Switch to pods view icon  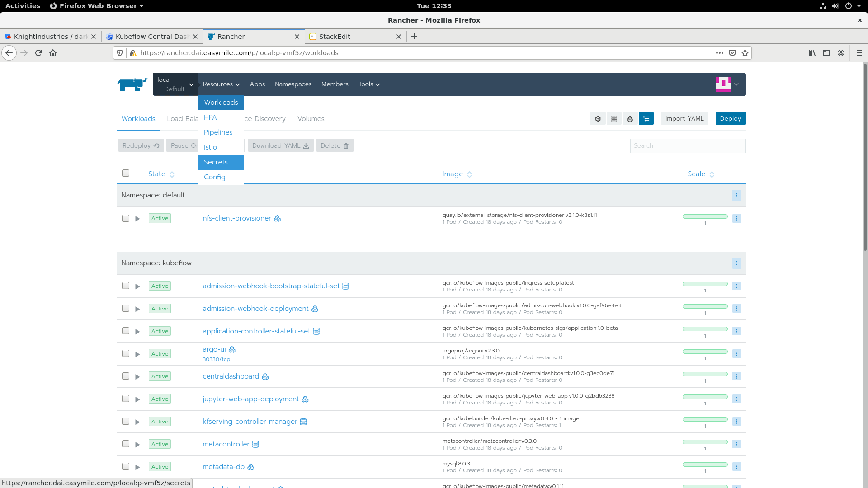click(598, 119)
